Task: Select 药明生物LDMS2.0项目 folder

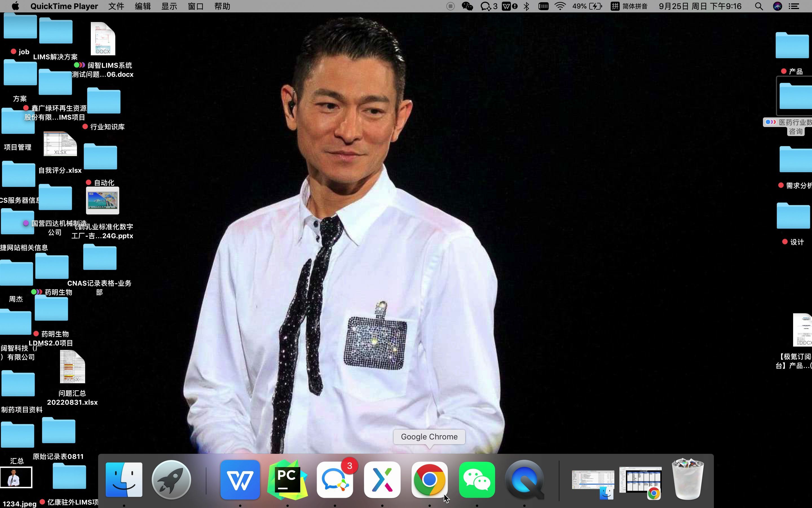Action: pos(51,308)
